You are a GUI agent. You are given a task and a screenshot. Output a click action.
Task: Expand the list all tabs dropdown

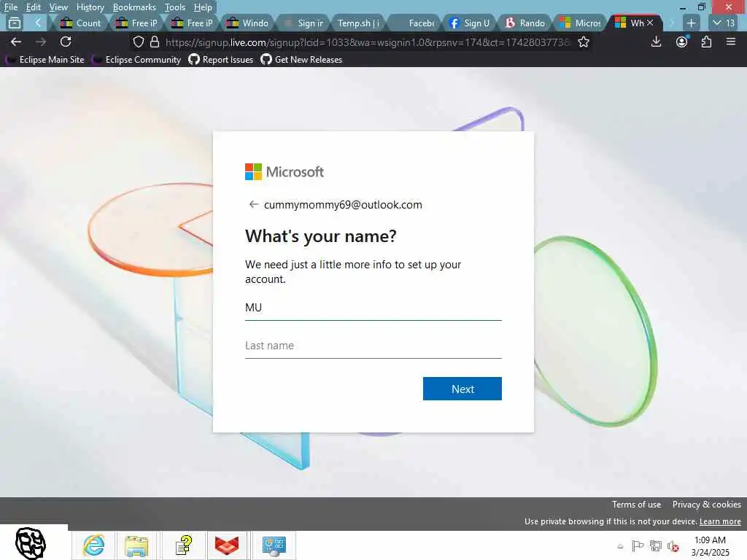coord(724,23)
